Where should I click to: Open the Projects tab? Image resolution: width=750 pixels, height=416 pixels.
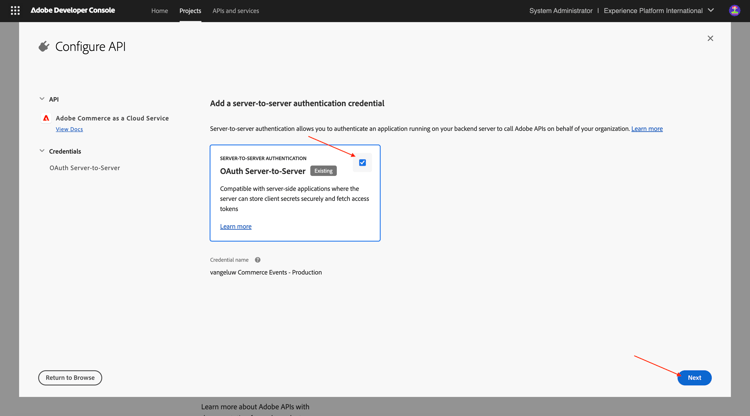tap(190, 11)
